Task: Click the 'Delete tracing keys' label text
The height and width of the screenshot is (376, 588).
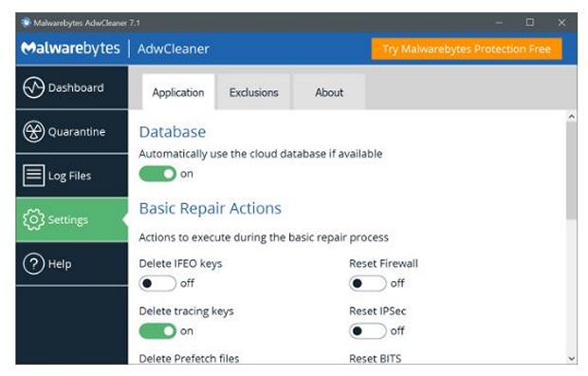Action: [x=187, y=311]
